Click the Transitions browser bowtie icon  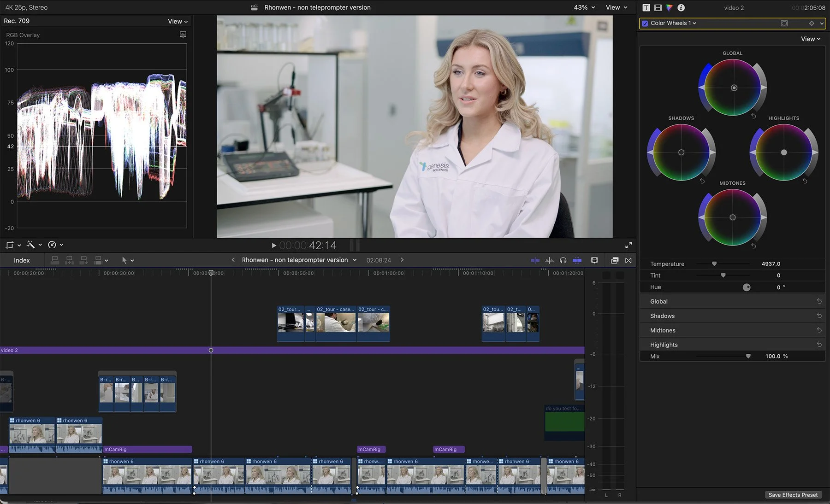[628, 260]
